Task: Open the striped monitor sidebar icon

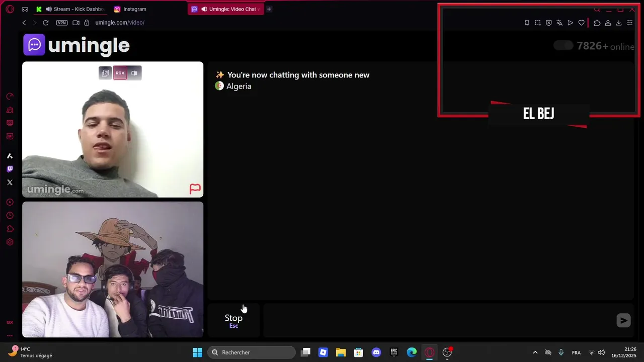Action: point(10,123)
